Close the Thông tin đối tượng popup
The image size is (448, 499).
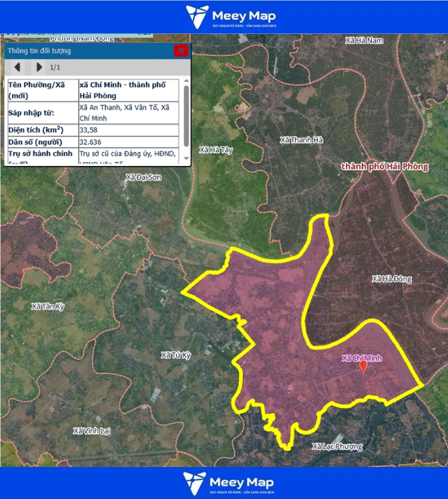181,51
